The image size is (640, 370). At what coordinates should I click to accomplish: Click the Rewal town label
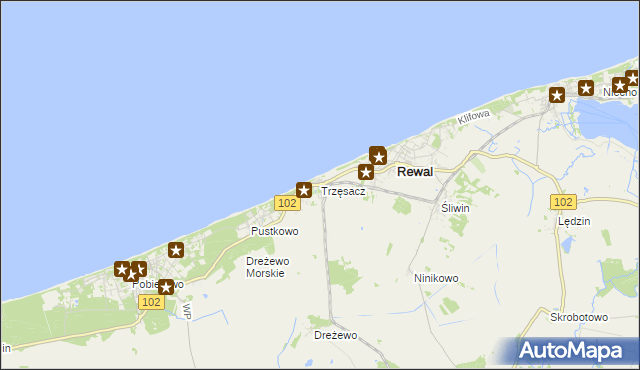click(415, 172)
